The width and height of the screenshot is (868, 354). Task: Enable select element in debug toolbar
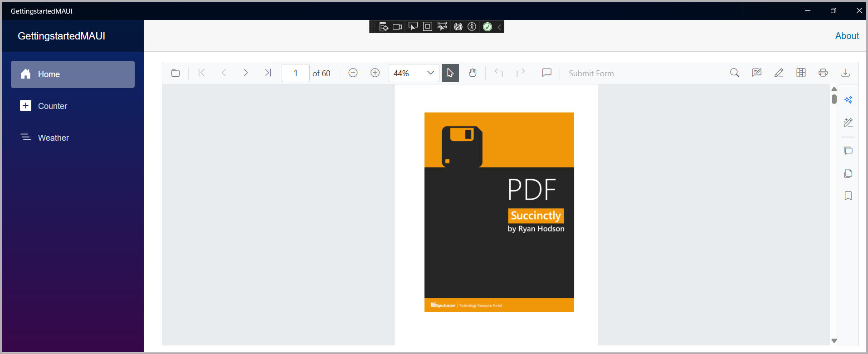pyautogui.click(x=413, y=27)
